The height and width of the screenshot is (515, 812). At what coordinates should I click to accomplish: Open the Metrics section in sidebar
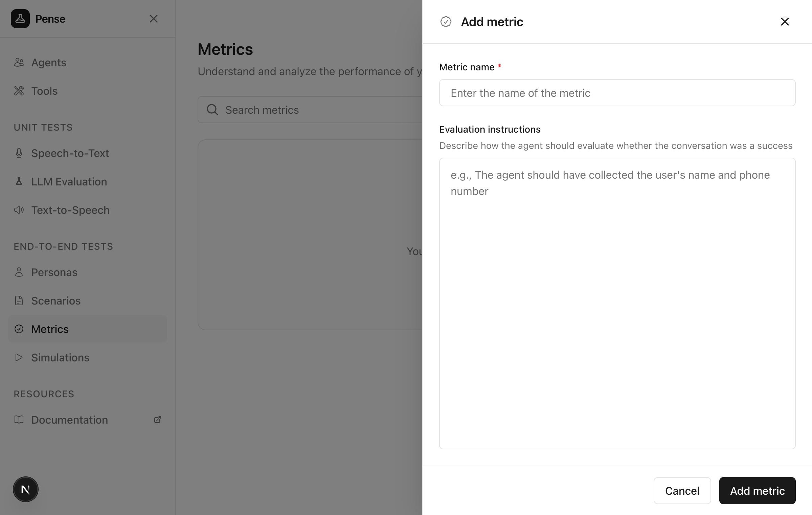[50, 329]
